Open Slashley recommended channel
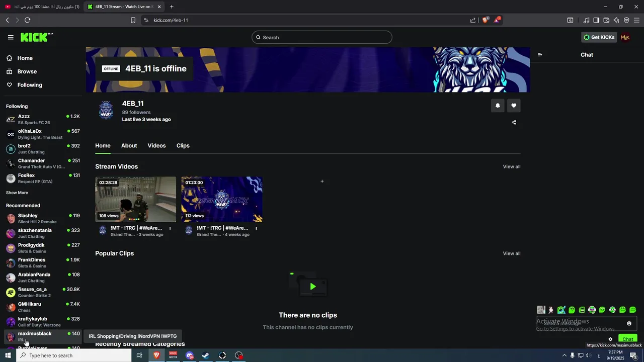The width and height of the screenshot is (644, 362). 42,218
